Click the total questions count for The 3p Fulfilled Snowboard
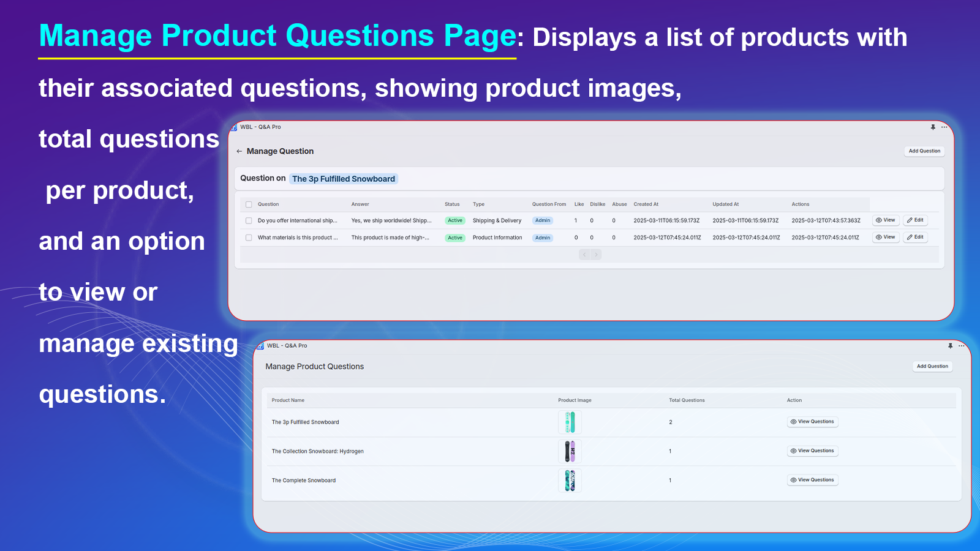 click(x=671, y=422)
